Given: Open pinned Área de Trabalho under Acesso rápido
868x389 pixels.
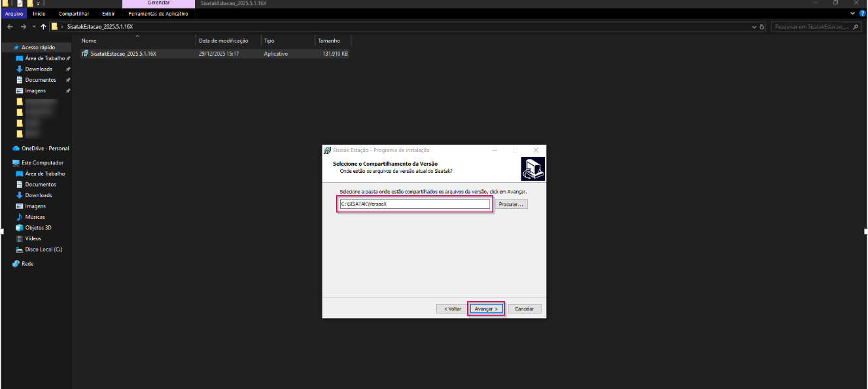Looking at the screenshot, I should 45,58.
